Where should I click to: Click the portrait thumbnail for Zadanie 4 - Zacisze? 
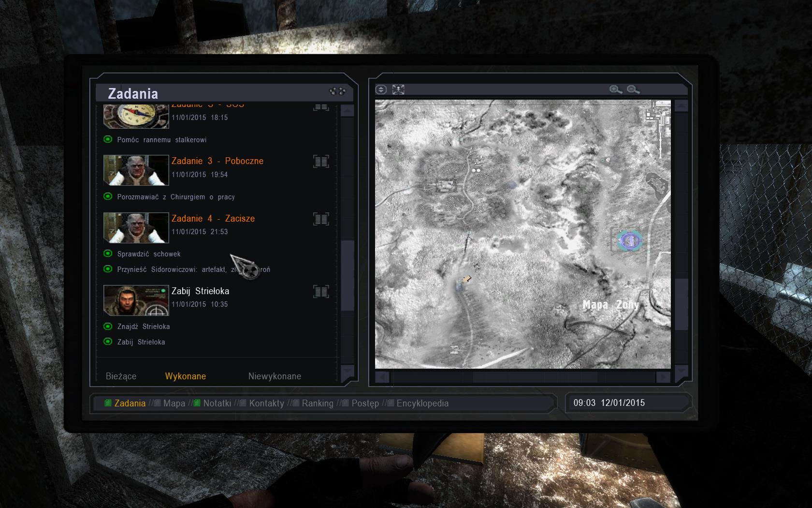point(136,227)
